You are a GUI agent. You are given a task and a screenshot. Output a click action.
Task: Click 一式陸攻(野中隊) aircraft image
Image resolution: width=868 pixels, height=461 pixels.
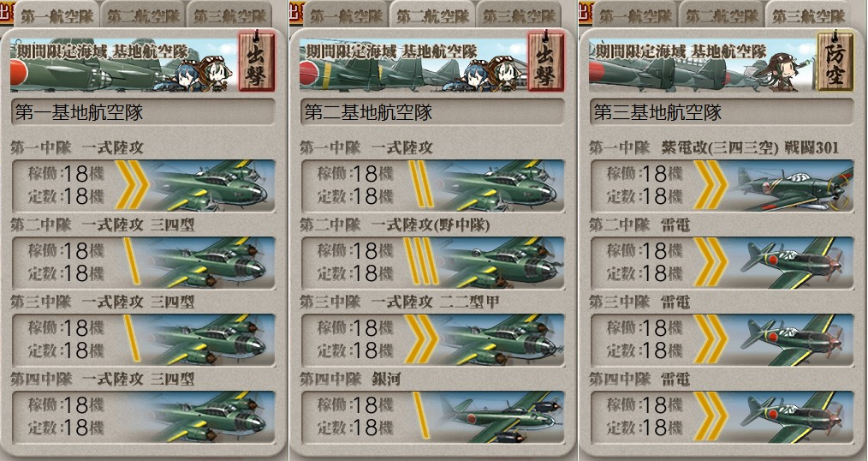[x=498, y=263]
